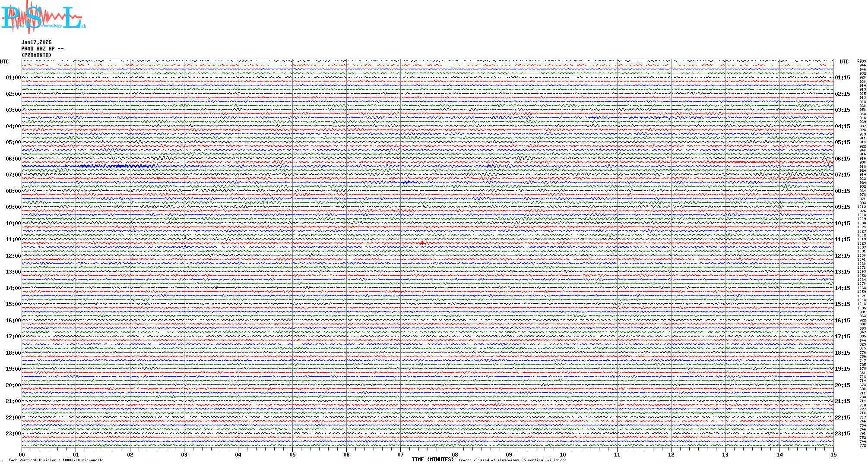Click the Jan17,2026 date label

36,42
